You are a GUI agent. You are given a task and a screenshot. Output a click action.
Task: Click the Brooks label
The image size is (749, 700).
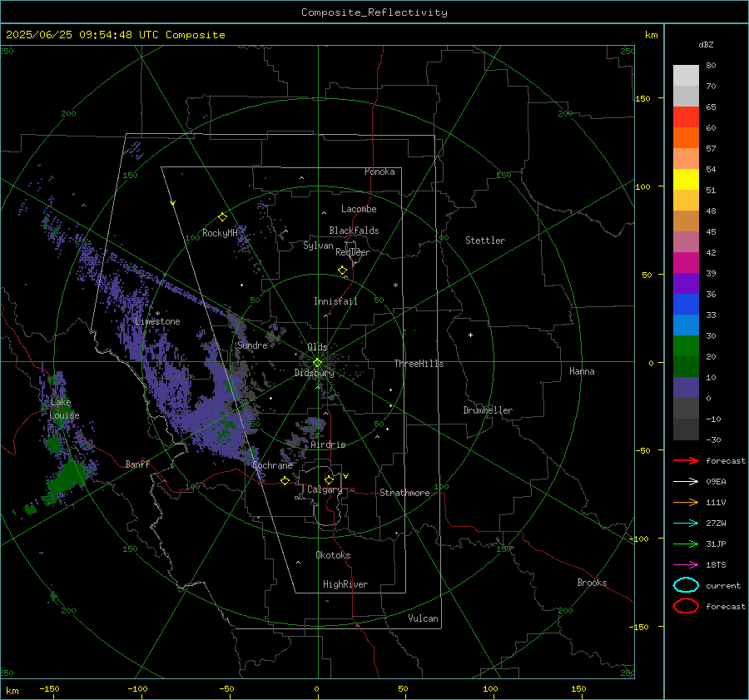pyautogui.click(x=592, y=583)
